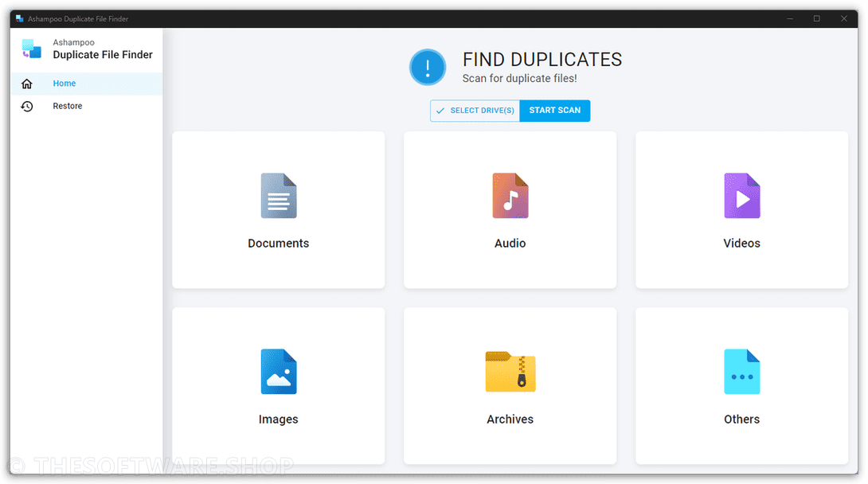The height and width of the screenshot is (484, 868).
Task: Select the Archives label
Action: pos(510,420)
